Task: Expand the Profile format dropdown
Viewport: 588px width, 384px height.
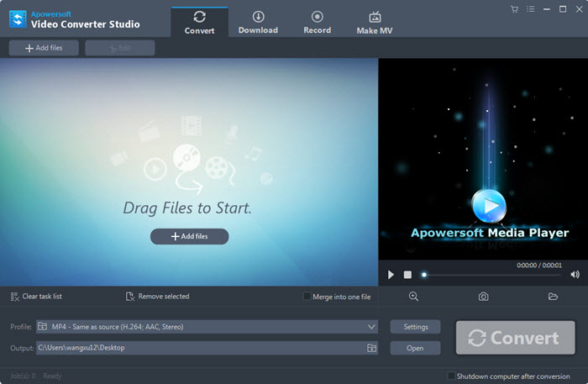Action: (371, 327)
